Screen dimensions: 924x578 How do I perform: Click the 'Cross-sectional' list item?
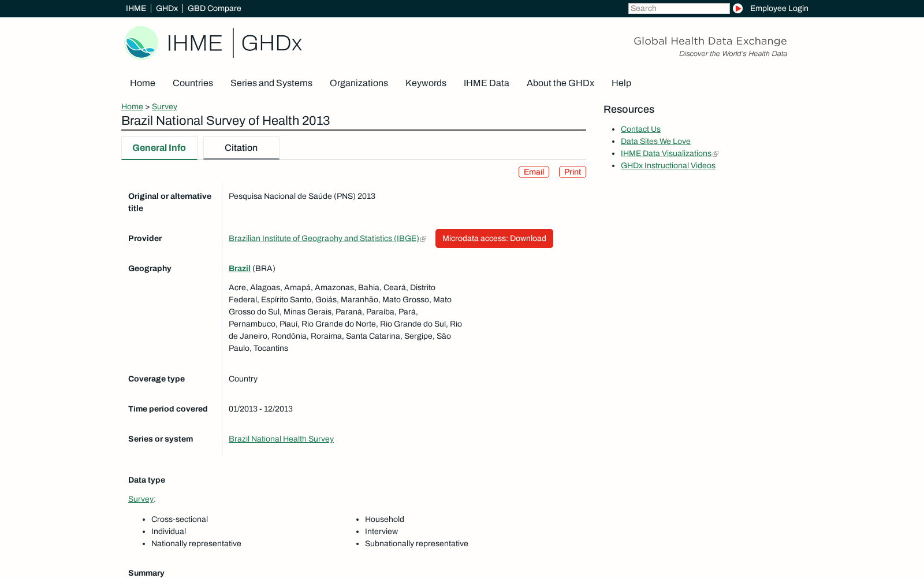(x=180, y=519)
